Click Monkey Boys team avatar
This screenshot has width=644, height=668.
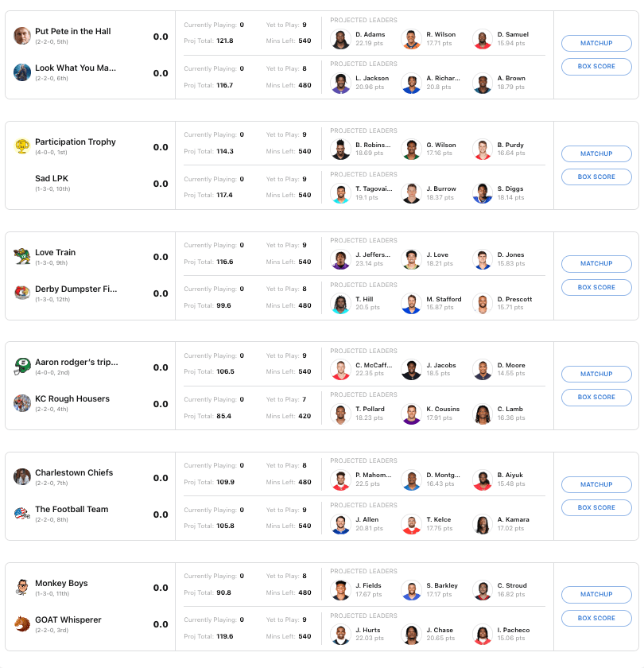click(x=22, y=587)
